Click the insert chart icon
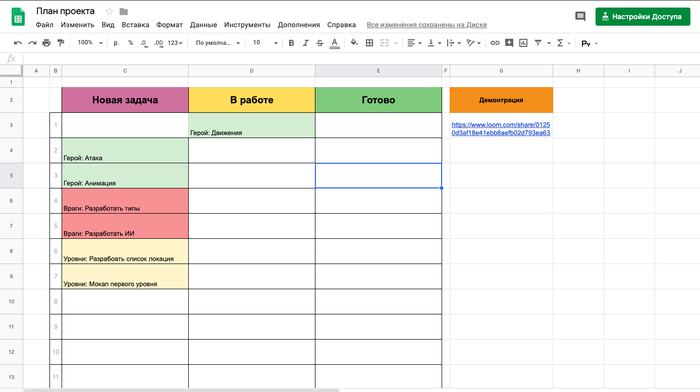The height and width of the screenshot is (392, 700). pos(523,43)
